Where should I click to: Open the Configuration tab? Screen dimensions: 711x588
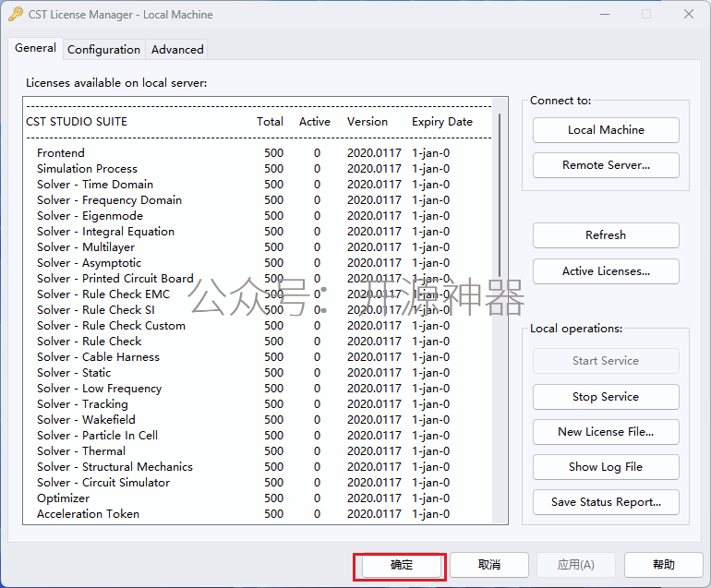point(103,50)
